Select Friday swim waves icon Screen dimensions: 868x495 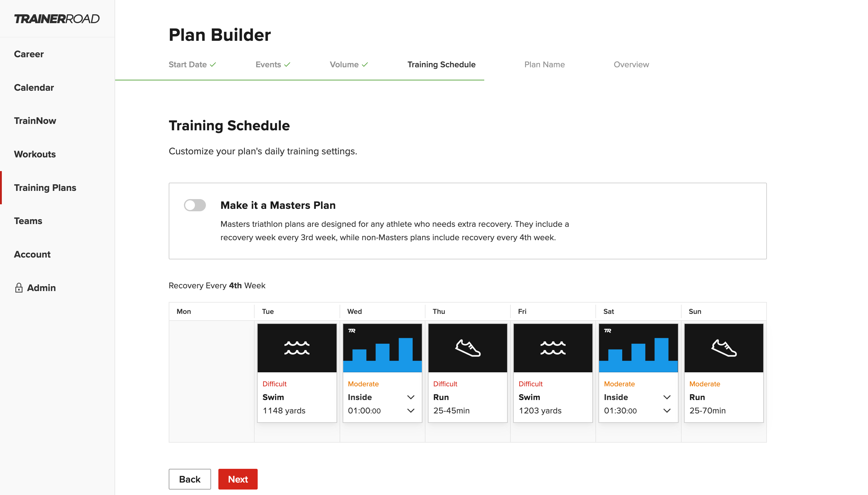(x=553, y=348)
